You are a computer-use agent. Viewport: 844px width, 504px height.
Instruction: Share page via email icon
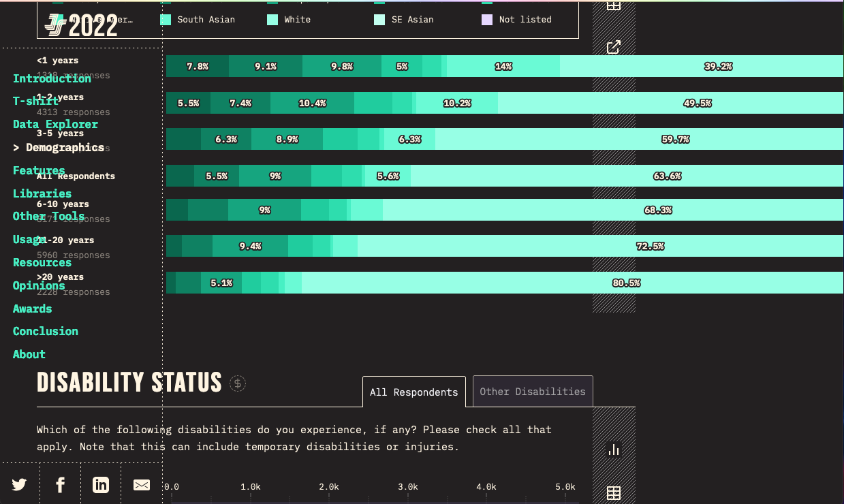142,485
